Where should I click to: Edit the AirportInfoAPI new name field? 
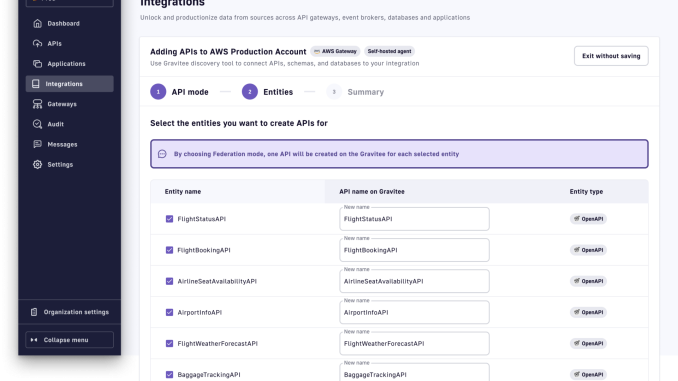414,312
